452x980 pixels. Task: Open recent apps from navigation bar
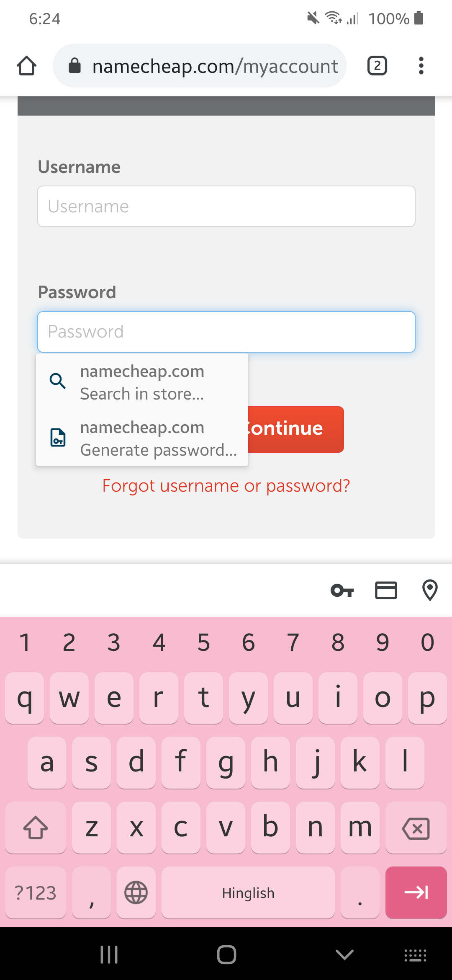point(109,955)
